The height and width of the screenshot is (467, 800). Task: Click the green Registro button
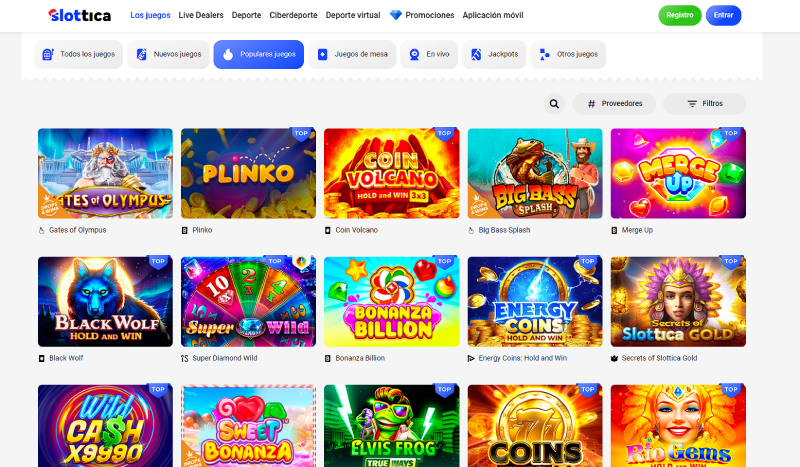pos(680,15)
